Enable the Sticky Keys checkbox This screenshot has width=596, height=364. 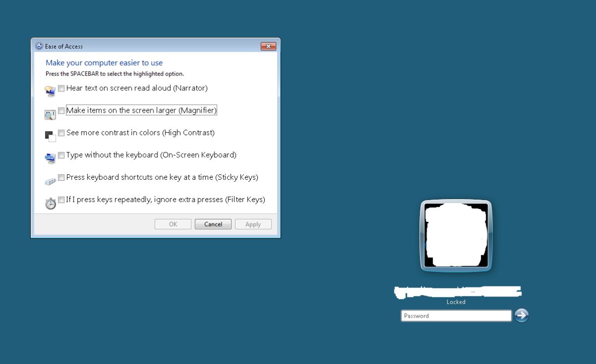coord(61,177)
